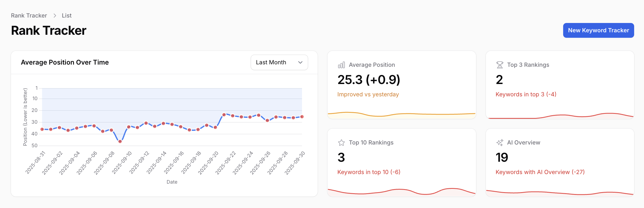Click the dropdown arrow beside Last Month

click(x=300, y=62)
